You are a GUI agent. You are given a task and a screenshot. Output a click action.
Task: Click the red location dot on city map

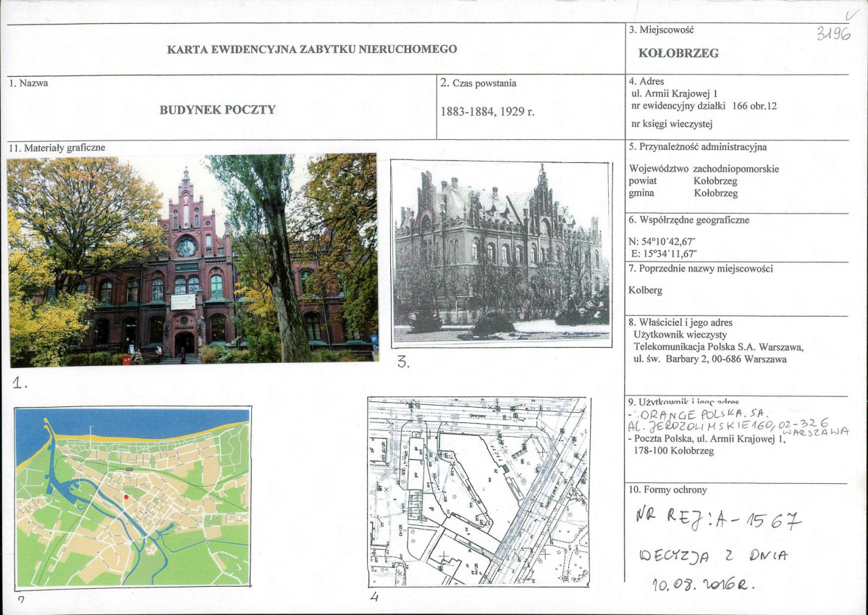click(x=126, y=497)
